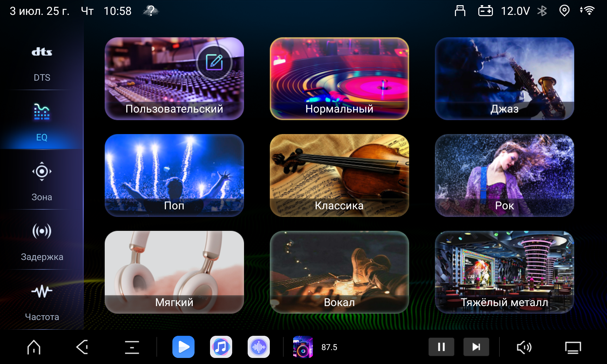The image size is (607, 364).
Task: Open the blue video player app
Action: click(x=183, y=347)
